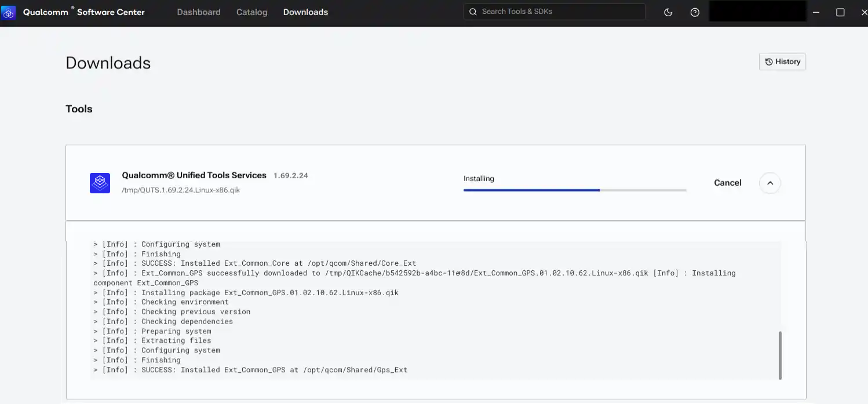Click the Tools section heading
Viewport: 868px width, 404px height.
point(79,109)
